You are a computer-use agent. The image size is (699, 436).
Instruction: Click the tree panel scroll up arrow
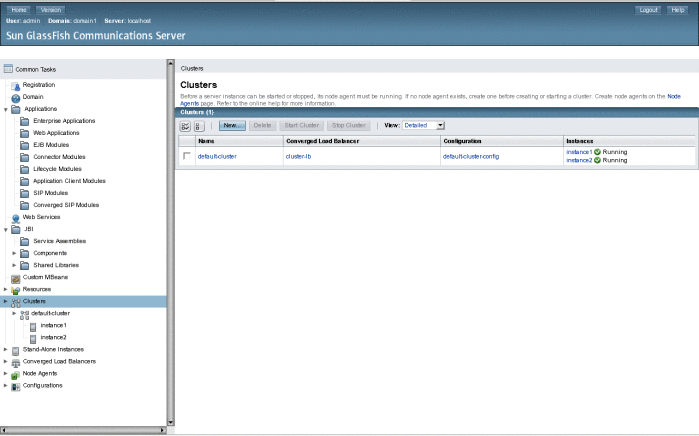(170, 63)
